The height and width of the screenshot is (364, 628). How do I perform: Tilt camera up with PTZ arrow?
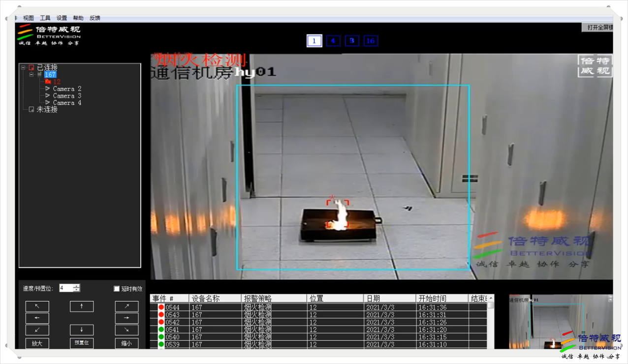[x=82, y=306]
